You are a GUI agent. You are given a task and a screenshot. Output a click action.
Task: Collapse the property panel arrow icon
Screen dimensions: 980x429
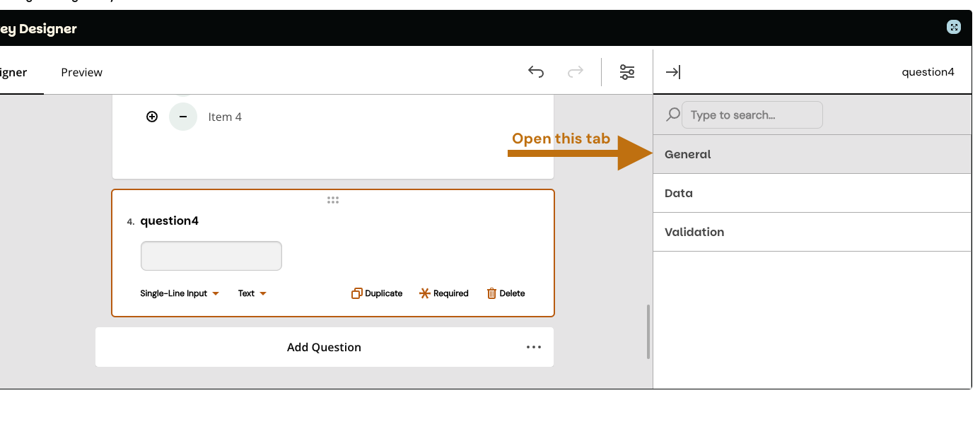pyautogui.click(x=673, y=72)
